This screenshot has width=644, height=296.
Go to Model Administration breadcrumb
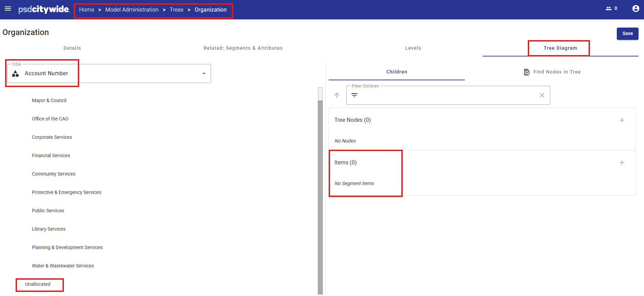pos(132,10)
